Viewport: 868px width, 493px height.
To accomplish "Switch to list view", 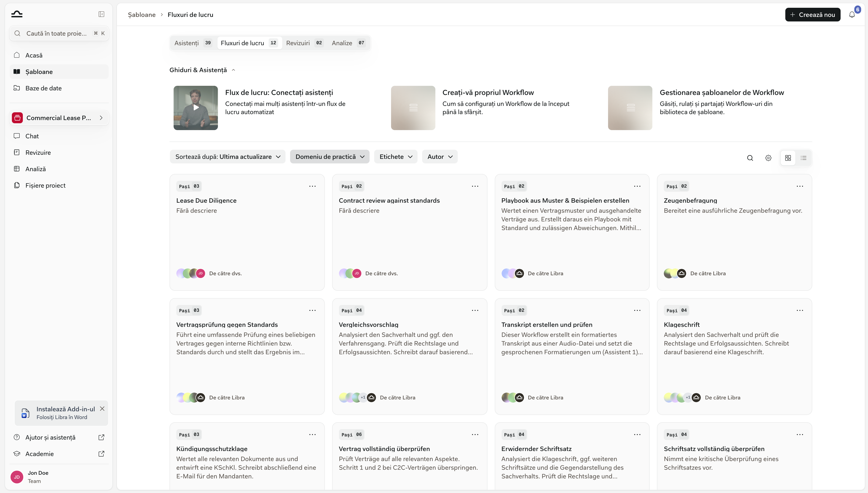I will tap(804, 158).
